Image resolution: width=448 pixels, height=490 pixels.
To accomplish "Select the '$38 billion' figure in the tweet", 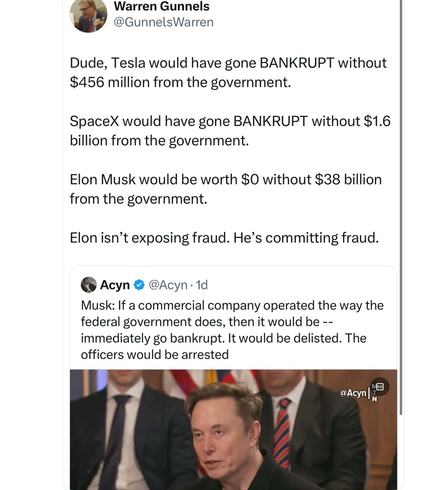I will 348,179.
